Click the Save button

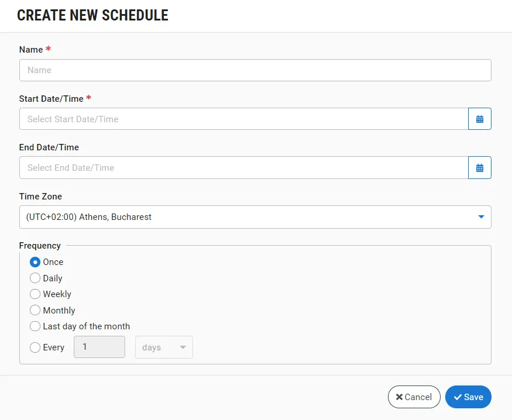click(468, 397)
